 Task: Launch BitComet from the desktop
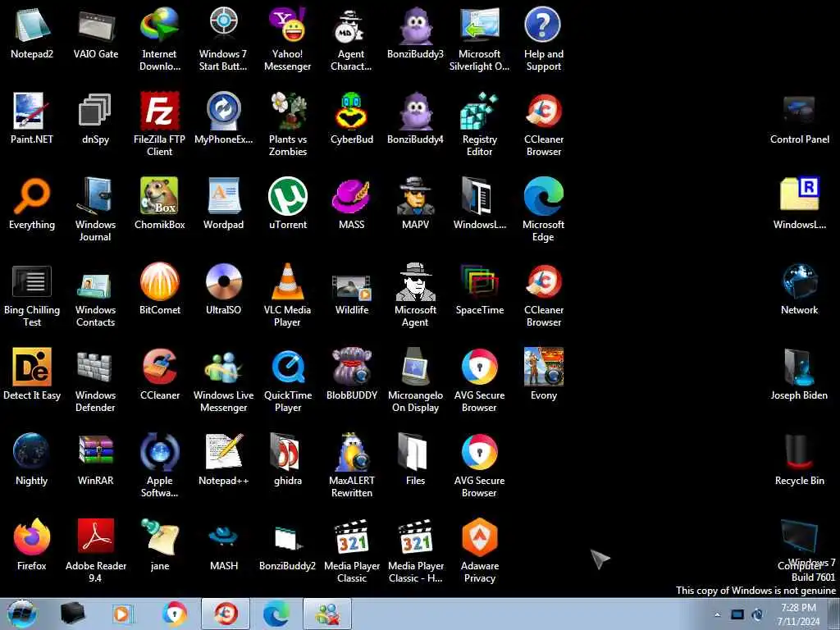pos(160,289)
